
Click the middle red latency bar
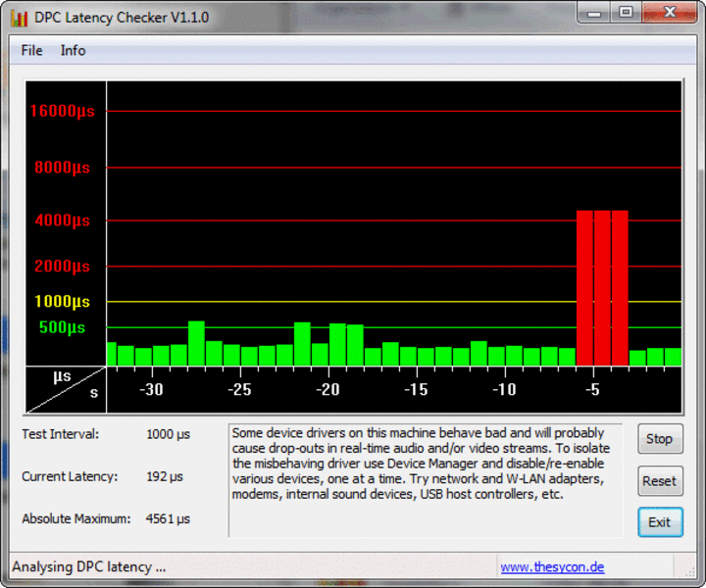[602, 288]
